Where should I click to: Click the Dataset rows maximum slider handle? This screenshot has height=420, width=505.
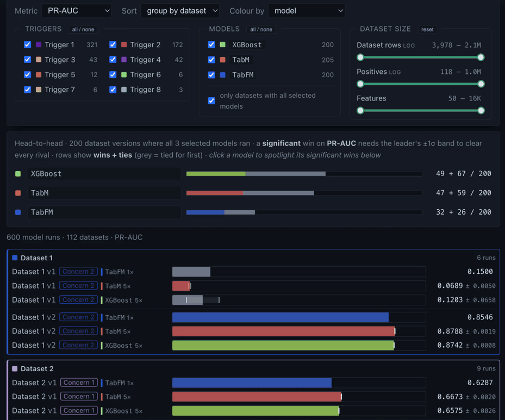481,57
